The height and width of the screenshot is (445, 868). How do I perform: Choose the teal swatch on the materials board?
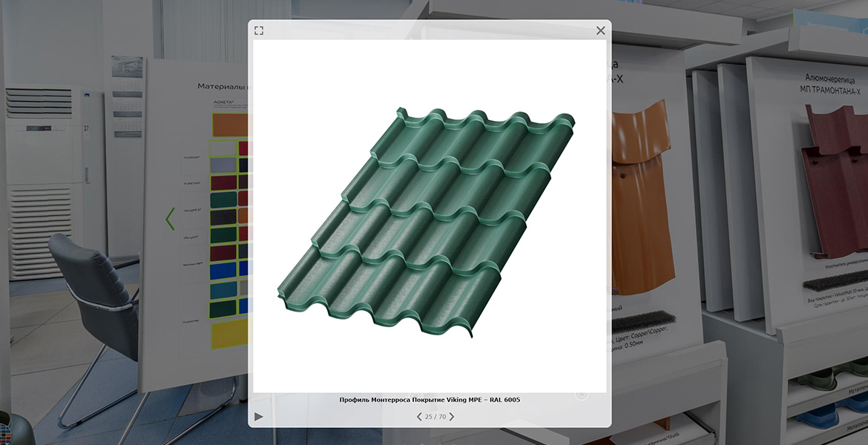pyautogui.click(x=223, y=290)
